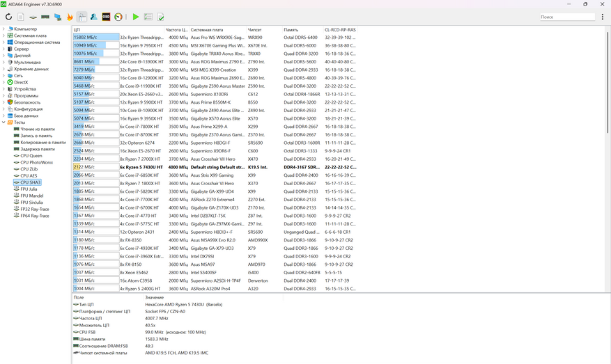Select Программы in the sidebar tree

pos(26,96)
